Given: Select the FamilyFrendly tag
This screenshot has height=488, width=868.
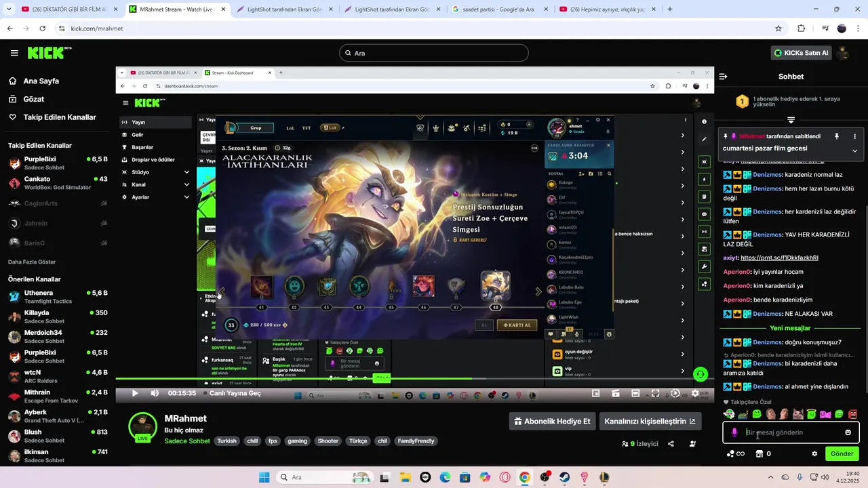Looking at the screenshot, I should click(x=416, y=441).
